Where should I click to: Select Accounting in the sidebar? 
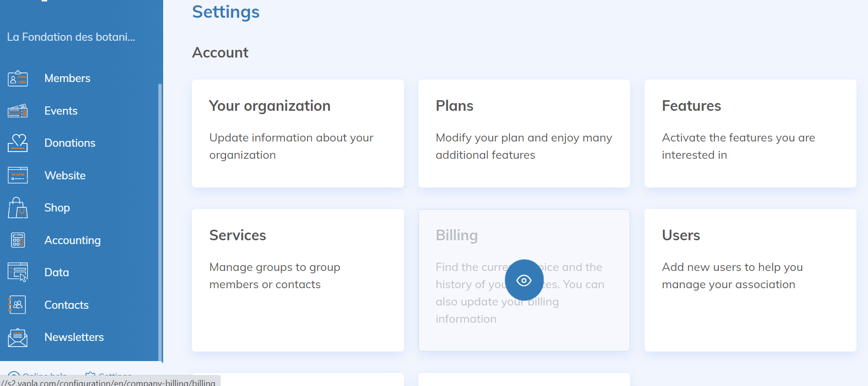click(x=72, y=240)
